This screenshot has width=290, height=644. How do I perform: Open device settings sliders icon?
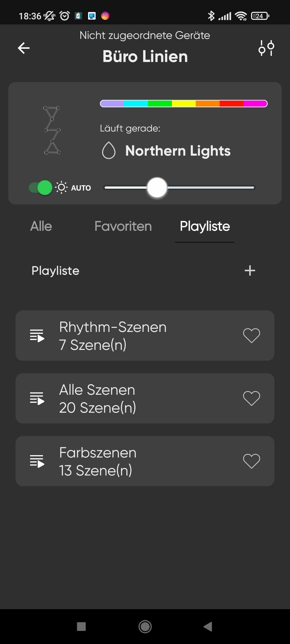266,48
